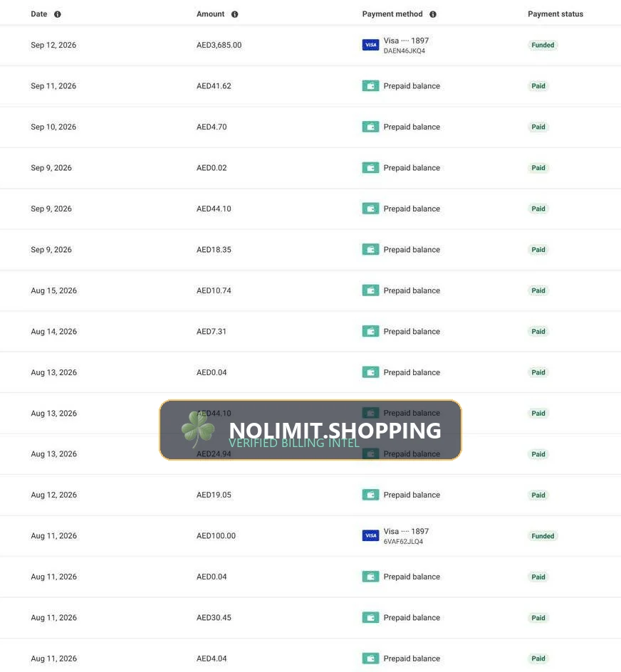Click the Visa card icon for AED100.00 payment
621x672 pixels.
click(370, 536)
